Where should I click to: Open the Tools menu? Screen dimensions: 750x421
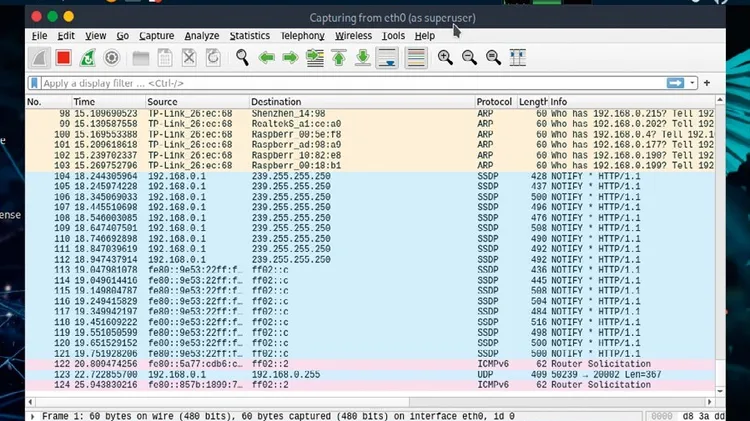[x=393, y=36]
